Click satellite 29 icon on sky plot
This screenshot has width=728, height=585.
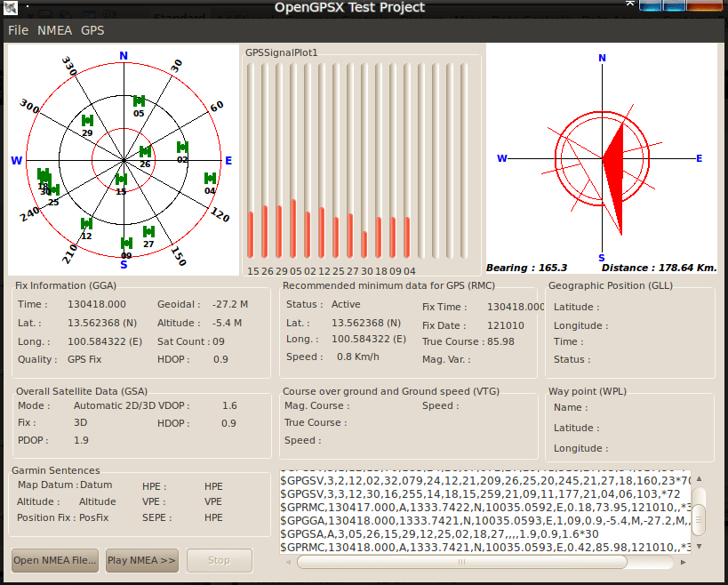[x=87, y=121]
